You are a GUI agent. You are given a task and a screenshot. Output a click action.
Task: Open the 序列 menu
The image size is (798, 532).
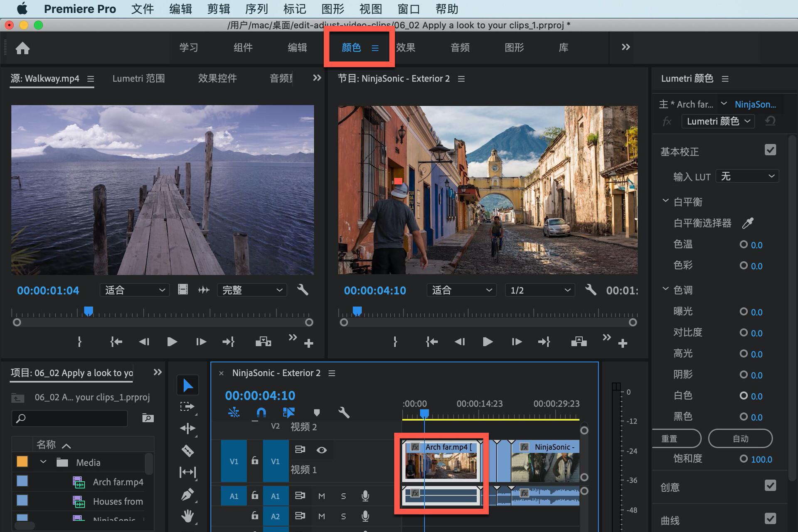256,9
